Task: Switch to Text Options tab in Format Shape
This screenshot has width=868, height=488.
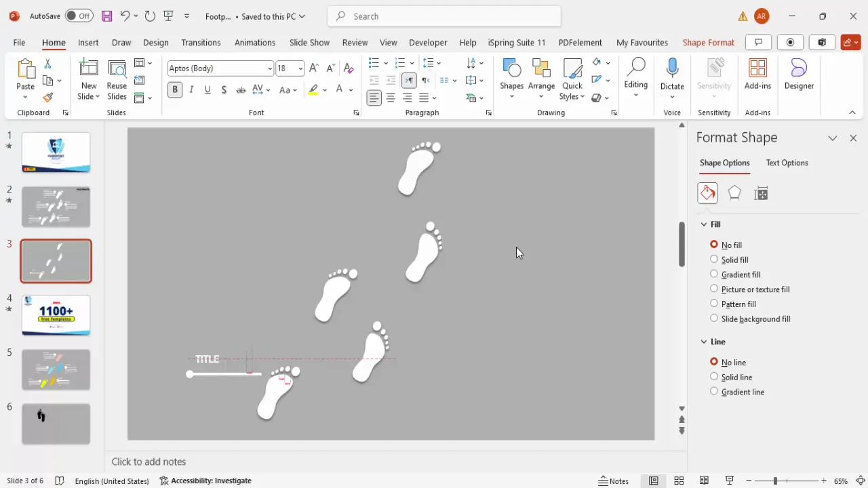Action: pyautogui.click(x=787, y=163)
